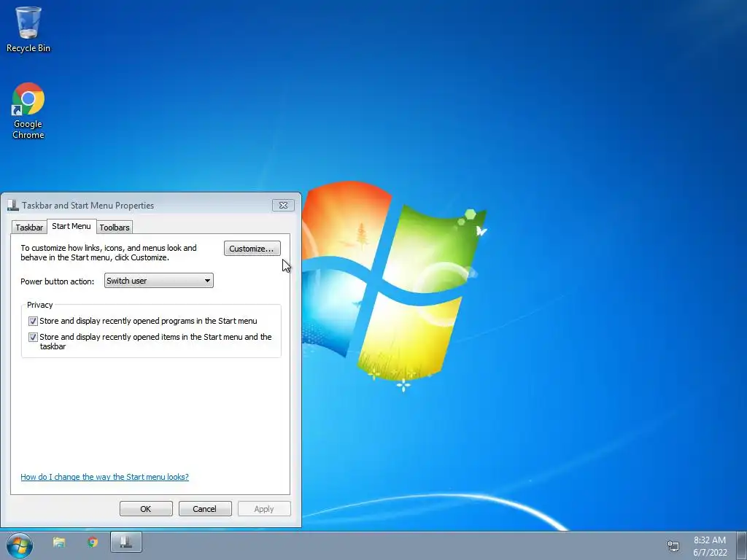Open the Windows Start orb
Viewport: 747px width, 560px height.
point(20,545)
